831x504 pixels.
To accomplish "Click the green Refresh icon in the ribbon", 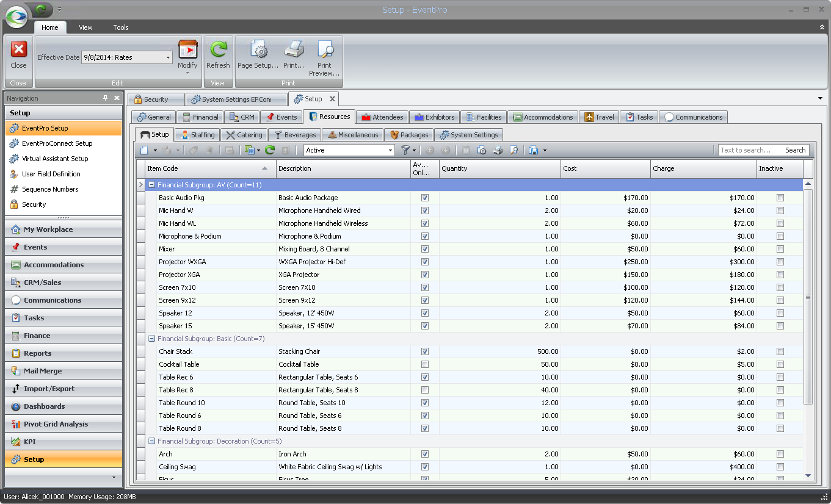I will (x=218, y=49).
